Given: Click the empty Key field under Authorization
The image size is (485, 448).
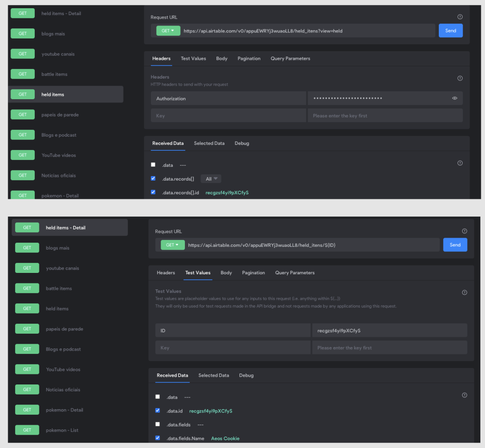Looking at the screenshot, I should (x=228, y=116).
